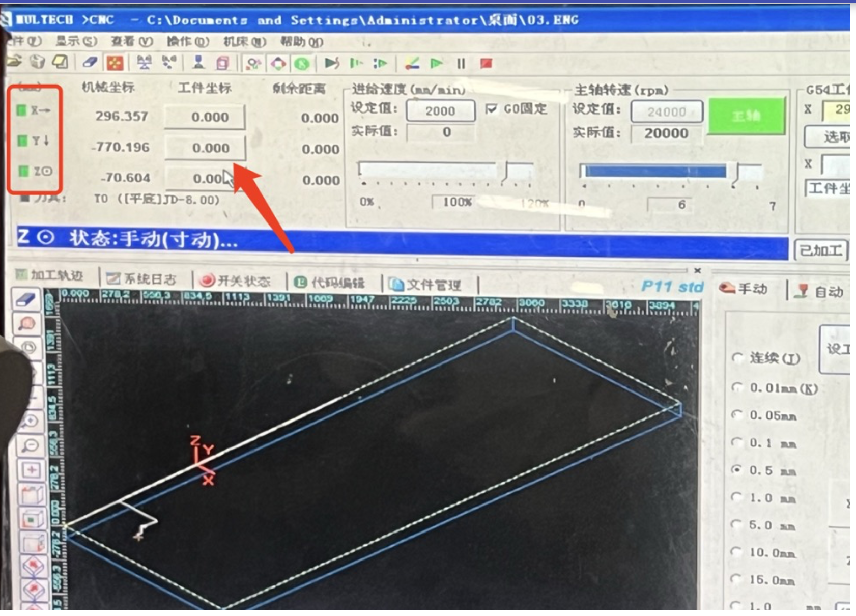Viewport: 856px width, 616px height.
Task: Open the 操作(O) menu
Action: [187, 42]
